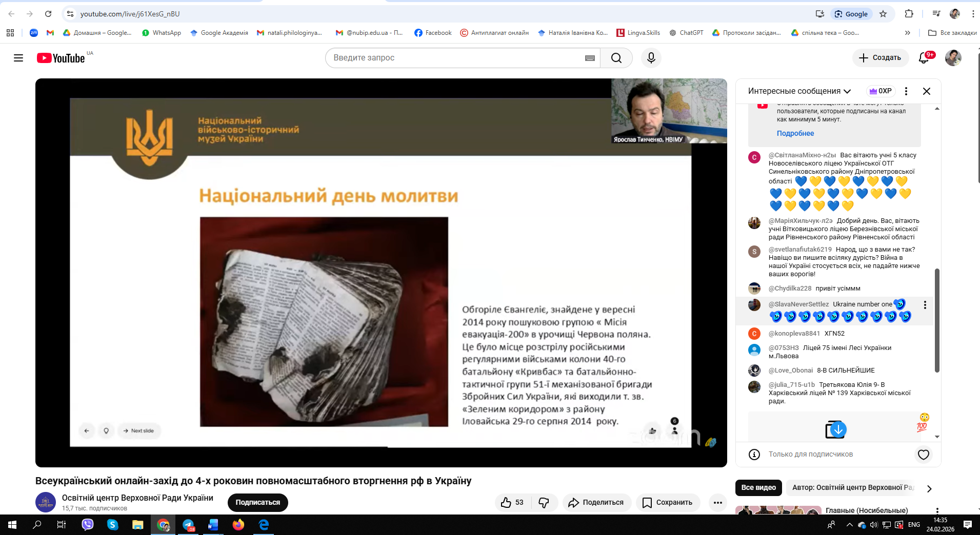
Task: Open File Explorer in the taskbar
Action: point(138,525)
